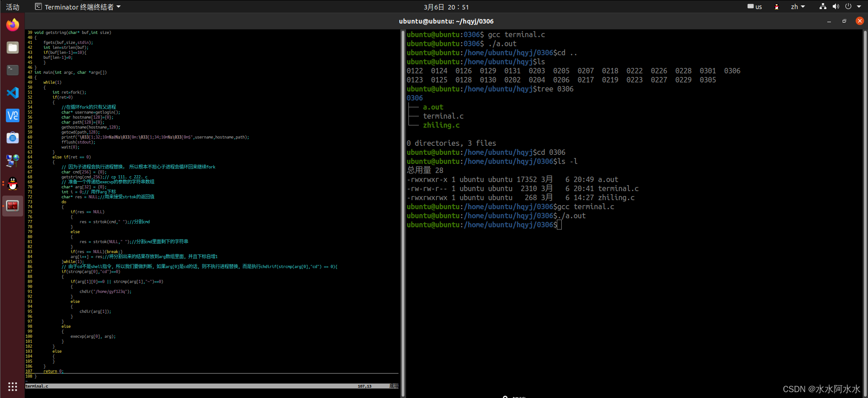
Task: Expand the zh input method dropdown
Action: click(x=798, y=7)
